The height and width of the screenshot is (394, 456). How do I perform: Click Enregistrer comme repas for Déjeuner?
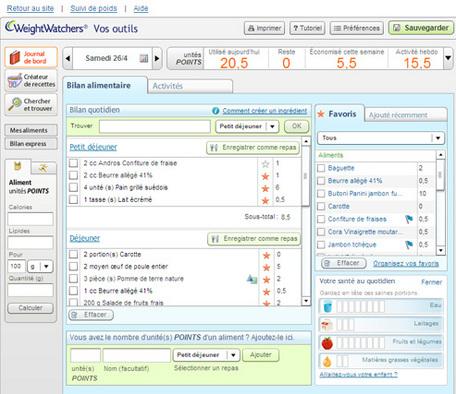(254, 239)
